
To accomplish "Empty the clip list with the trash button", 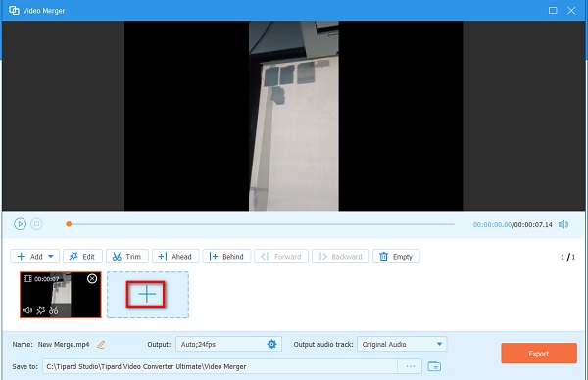I will (x=396, y=257).
